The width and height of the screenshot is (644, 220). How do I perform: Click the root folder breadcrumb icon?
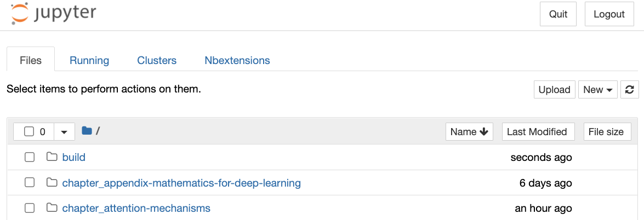click(87, 131)
